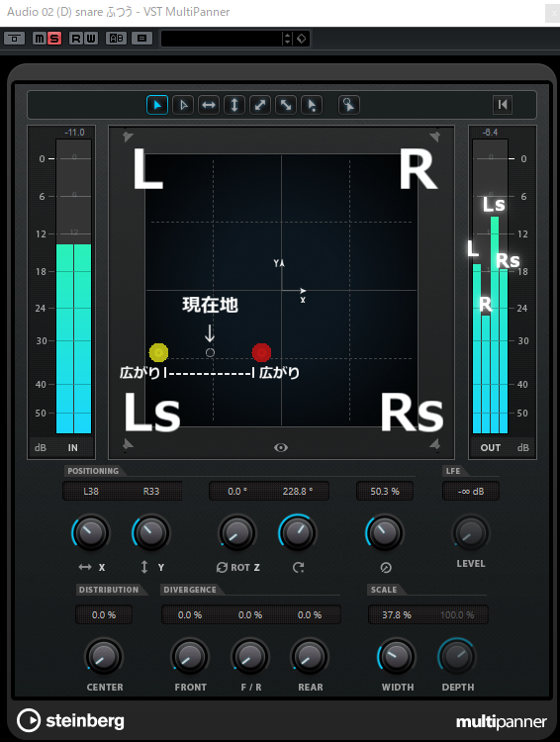Viewport: 560px width, 742px height.
Task: Select the horizontal-only movement tool
Action: pos(209,105)
